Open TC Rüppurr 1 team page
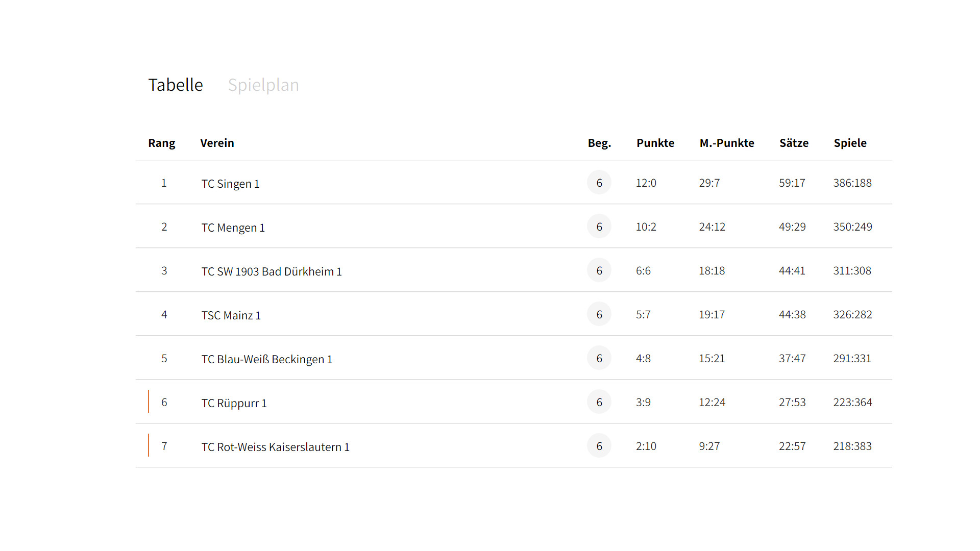Screen dimensions: 980x551 coord(234,403)
